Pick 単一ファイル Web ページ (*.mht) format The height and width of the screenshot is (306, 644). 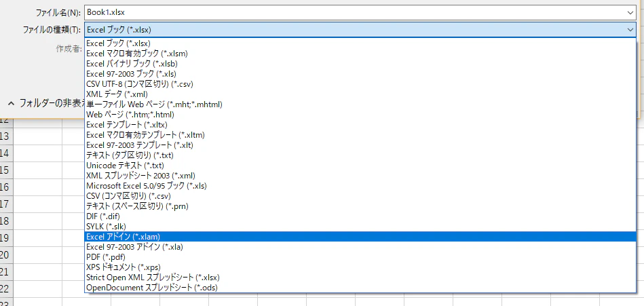click(x=360, y=104)
